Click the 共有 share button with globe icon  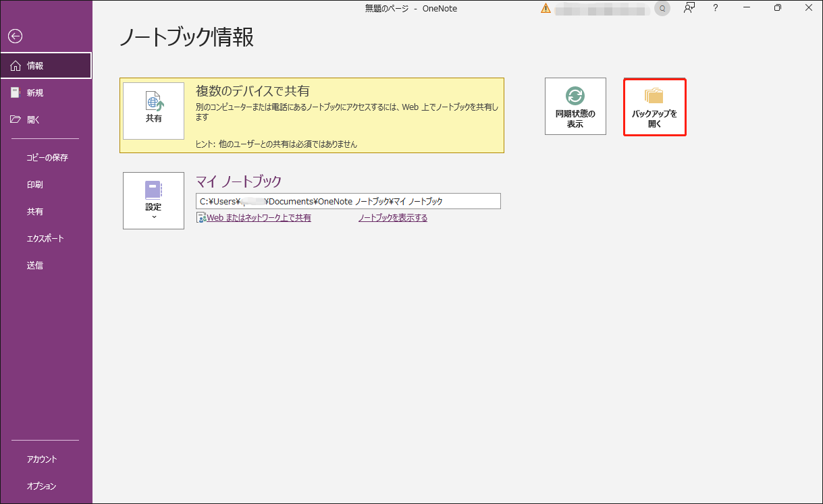click(x=153, y=111)
